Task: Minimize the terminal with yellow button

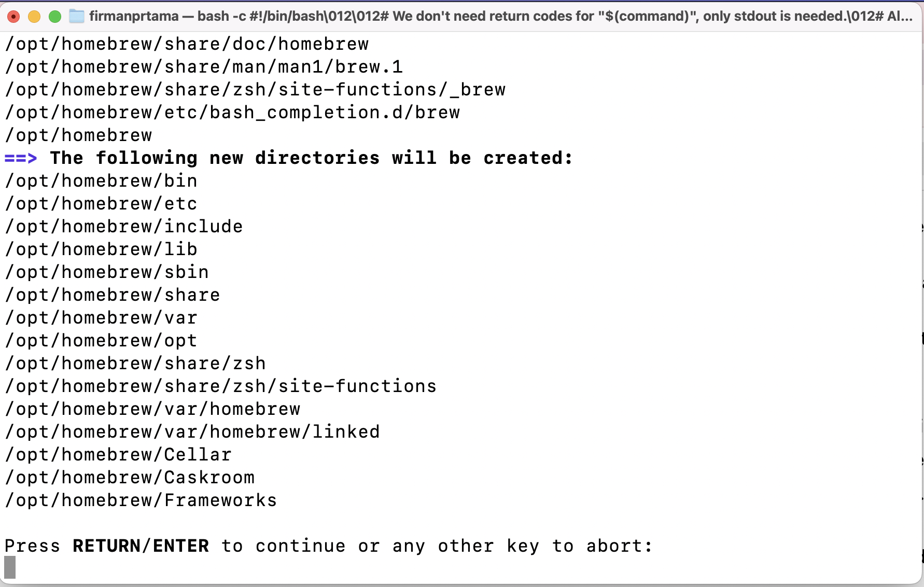Action: [x=34, y=17]
